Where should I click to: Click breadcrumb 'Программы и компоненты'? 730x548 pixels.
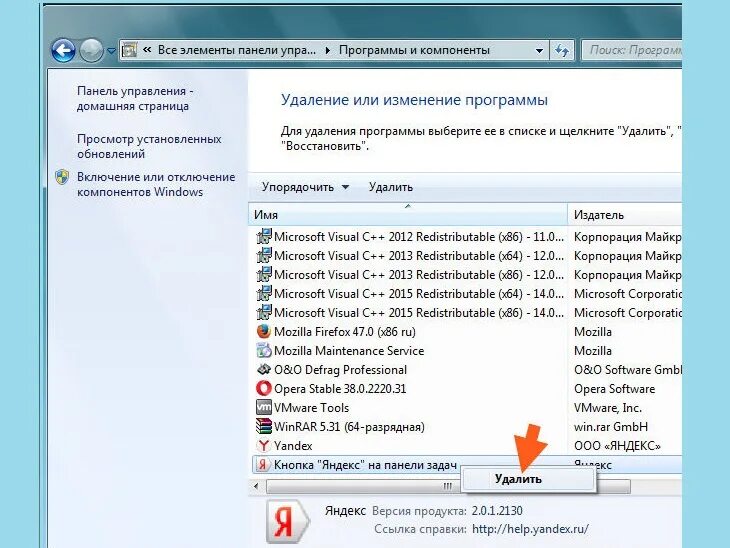tap(414, 50)
